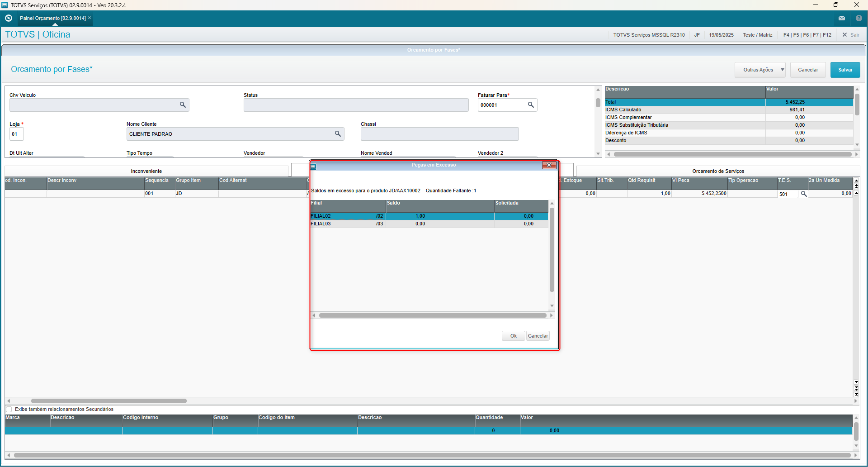
Task: Click the dialog horizontal scrollbar
Action: 433,315
